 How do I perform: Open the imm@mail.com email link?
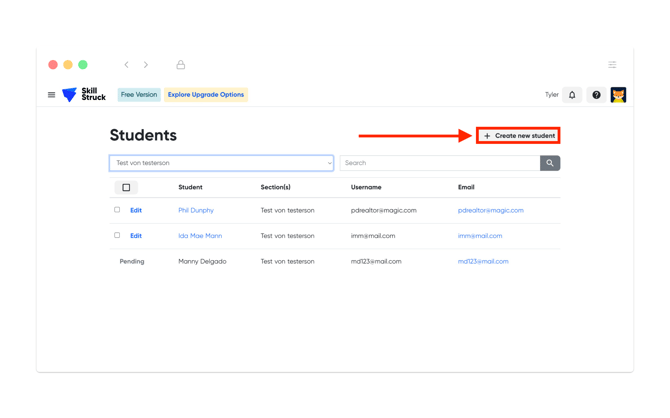coord(480,236)
